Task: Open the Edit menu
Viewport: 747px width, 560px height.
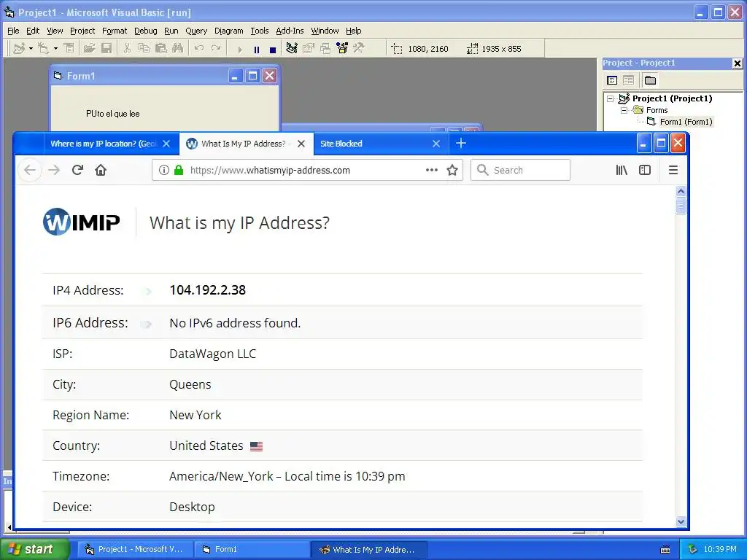Action: (x=33, y=31)
